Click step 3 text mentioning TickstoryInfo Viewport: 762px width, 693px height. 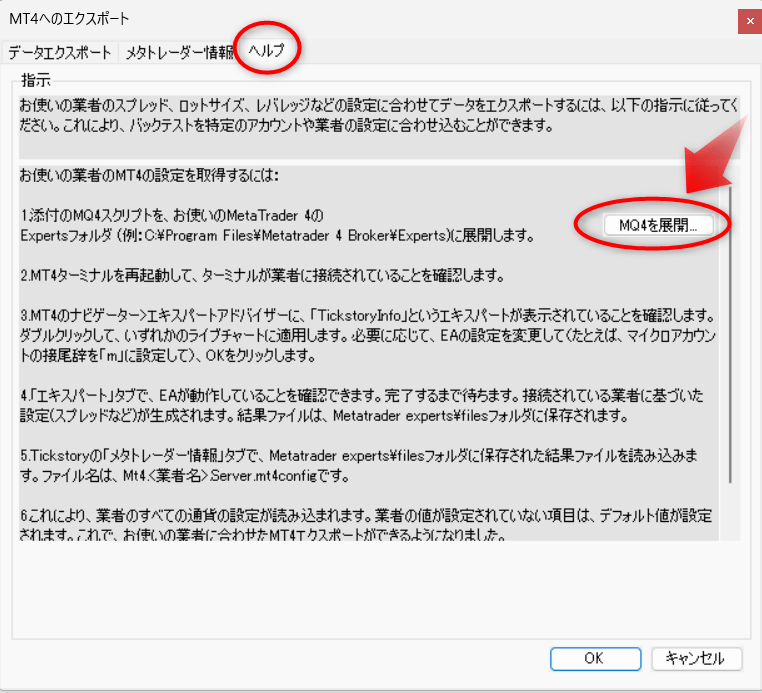coord(368,336)
